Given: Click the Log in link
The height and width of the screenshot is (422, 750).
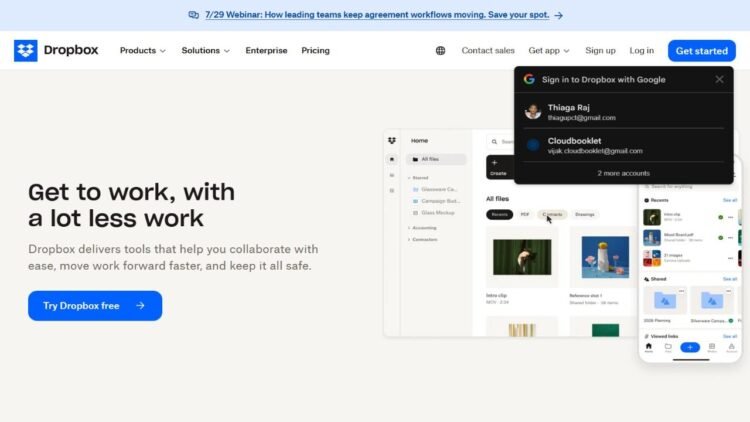Looking at the screenshot, I should [x=641, y=51].
